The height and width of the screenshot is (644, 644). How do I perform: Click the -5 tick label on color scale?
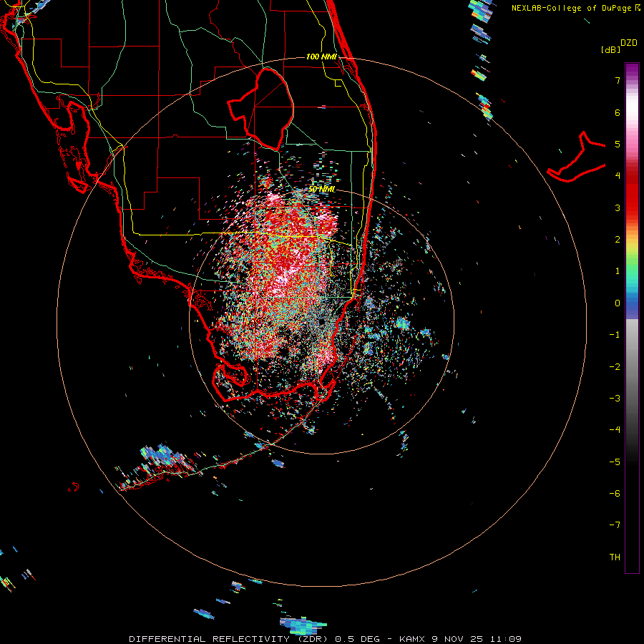click(615, 462)
